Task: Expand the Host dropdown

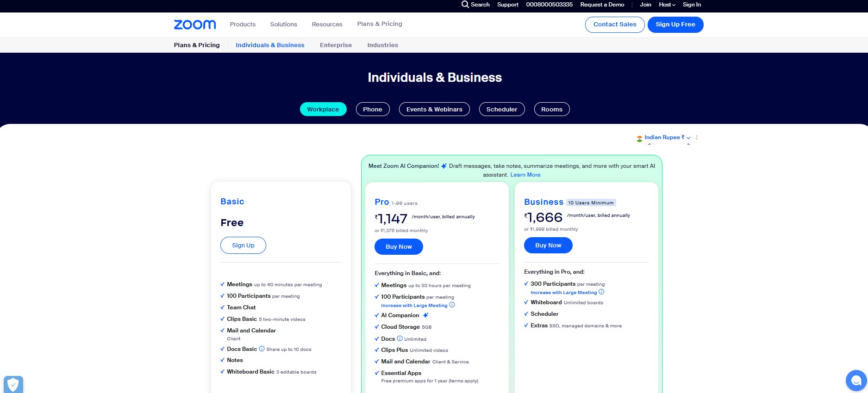Action: (x=667, y=5)
